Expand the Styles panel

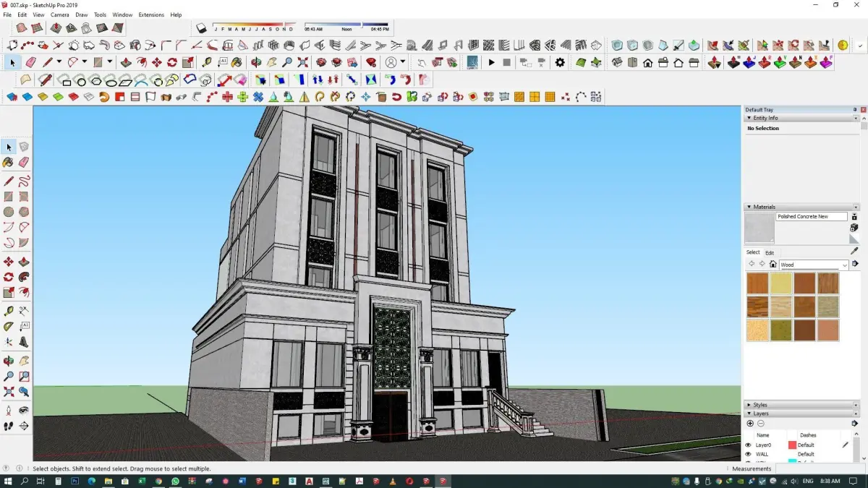pyautogui.click(x=749, y=405)
